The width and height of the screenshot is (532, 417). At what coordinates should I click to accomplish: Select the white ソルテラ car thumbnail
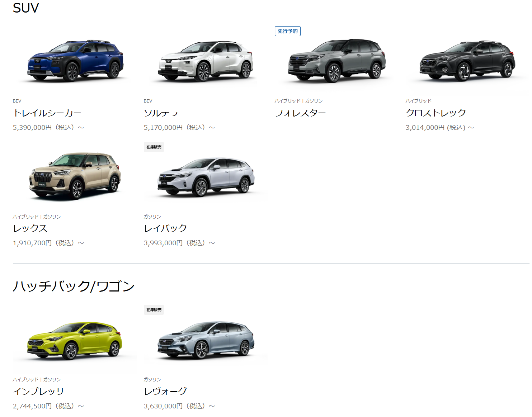click(x=206, y=61)
